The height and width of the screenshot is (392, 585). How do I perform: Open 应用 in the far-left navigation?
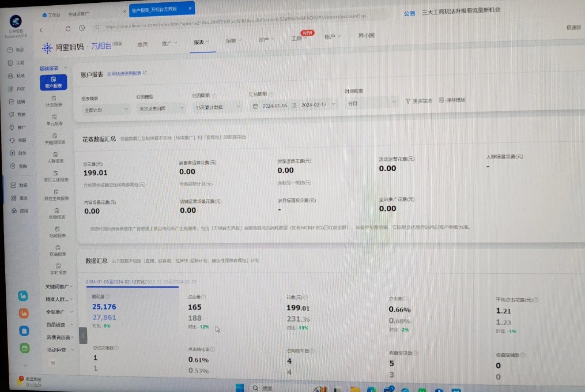pyautogui.click(x=20, y=211)
